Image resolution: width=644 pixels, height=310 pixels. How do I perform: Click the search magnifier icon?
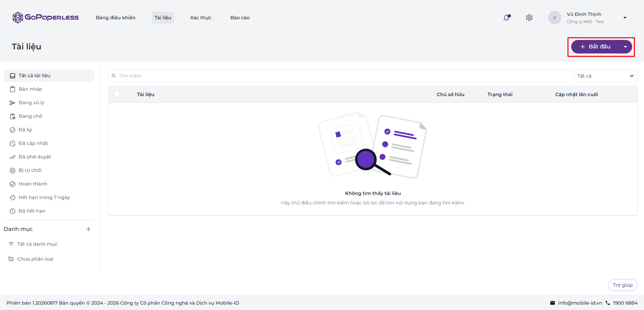(114, 76)
